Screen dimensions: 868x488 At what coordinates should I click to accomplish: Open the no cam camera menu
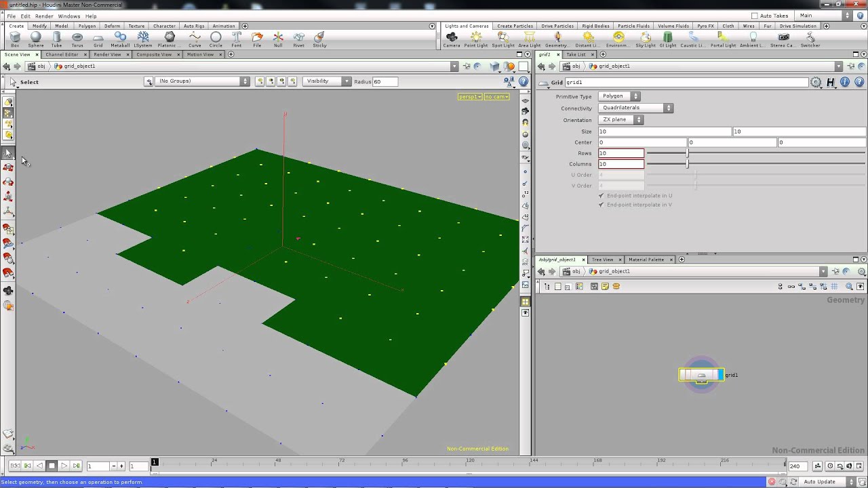click(496, 97)
